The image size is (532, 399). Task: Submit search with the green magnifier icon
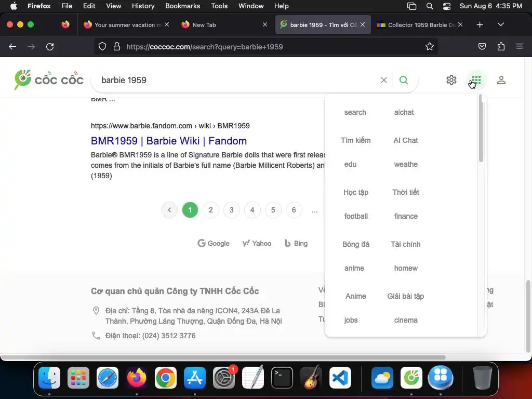click(x=403, y=80)
